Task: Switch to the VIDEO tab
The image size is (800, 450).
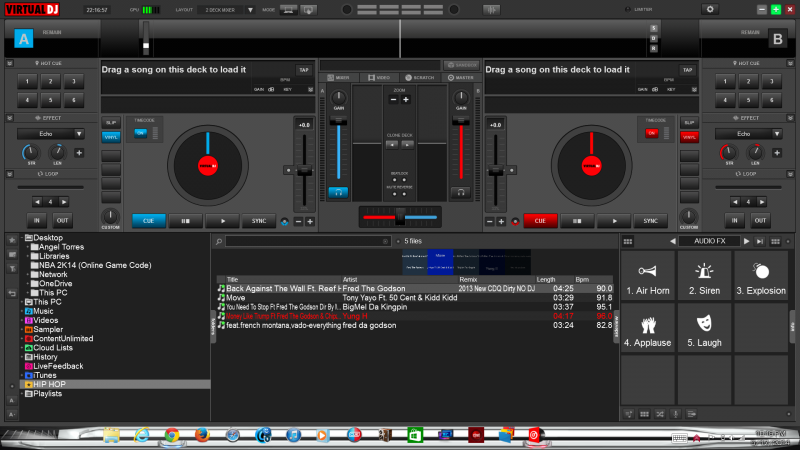Action: click(379, 78)
